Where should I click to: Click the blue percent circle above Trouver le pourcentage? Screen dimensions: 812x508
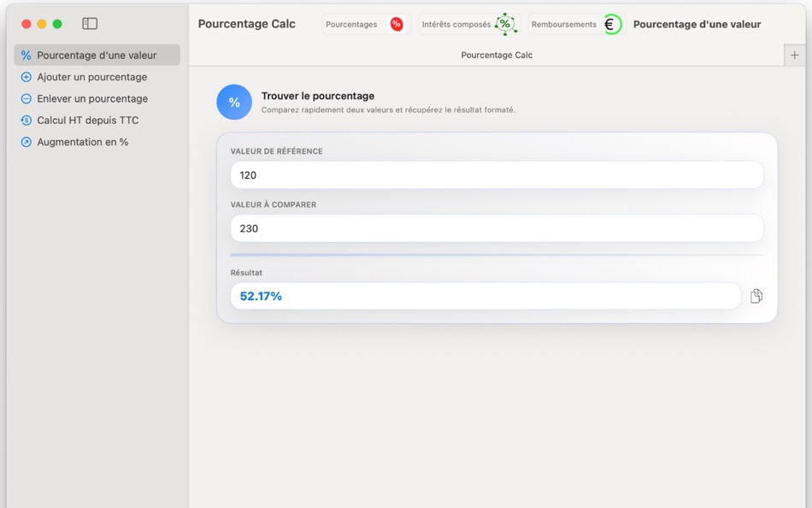[233, 102]
